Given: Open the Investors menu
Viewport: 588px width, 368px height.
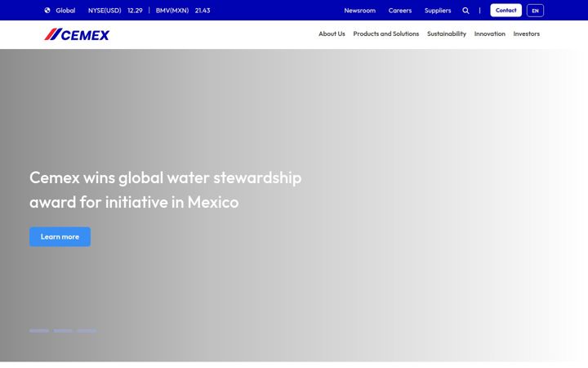Looking at the screenshot, I should pos(527,34).
